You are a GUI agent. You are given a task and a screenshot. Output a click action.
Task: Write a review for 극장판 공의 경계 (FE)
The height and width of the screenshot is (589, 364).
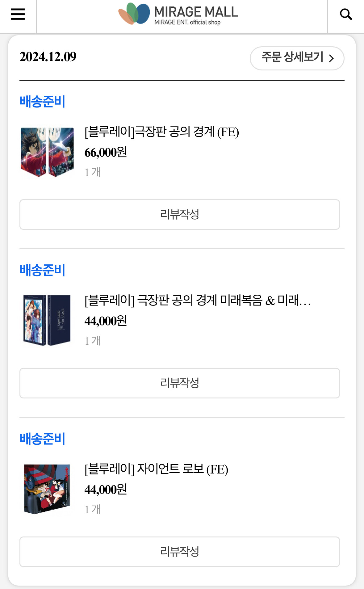pos(179,214)
